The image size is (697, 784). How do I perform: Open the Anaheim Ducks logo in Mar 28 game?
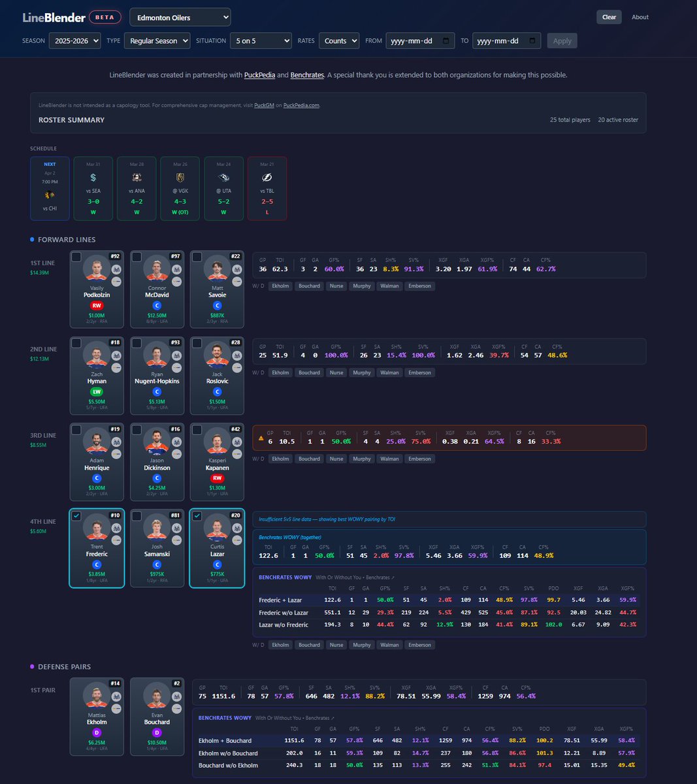coord(137,178)
